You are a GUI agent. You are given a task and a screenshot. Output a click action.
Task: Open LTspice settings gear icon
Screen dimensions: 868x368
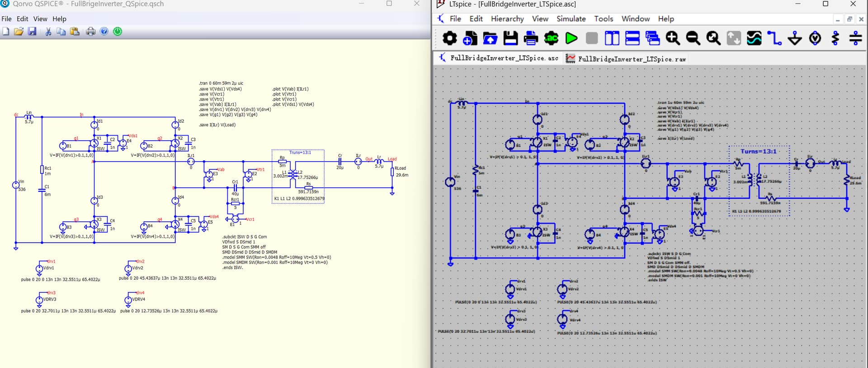pos(449,38)
